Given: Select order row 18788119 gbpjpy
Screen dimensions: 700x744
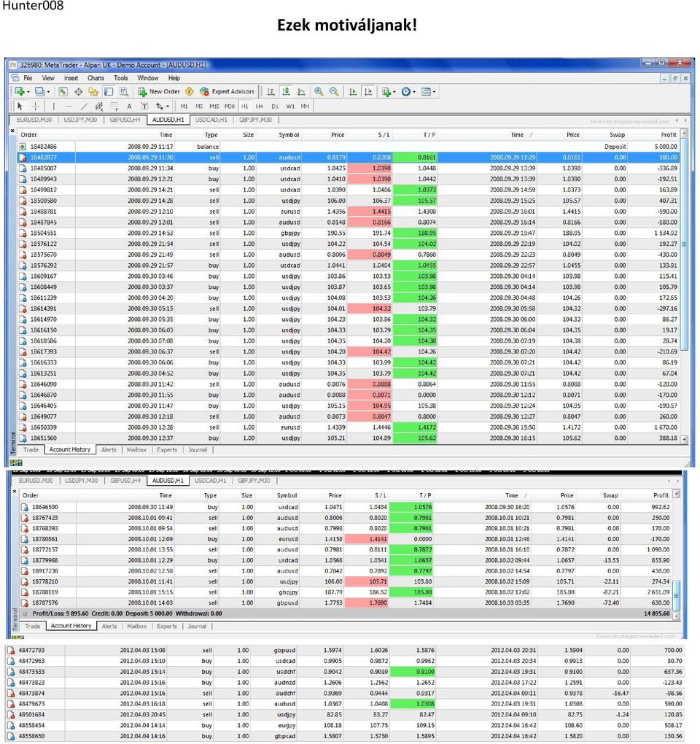Looking at the screenshot, I should (x=346, y=592).
